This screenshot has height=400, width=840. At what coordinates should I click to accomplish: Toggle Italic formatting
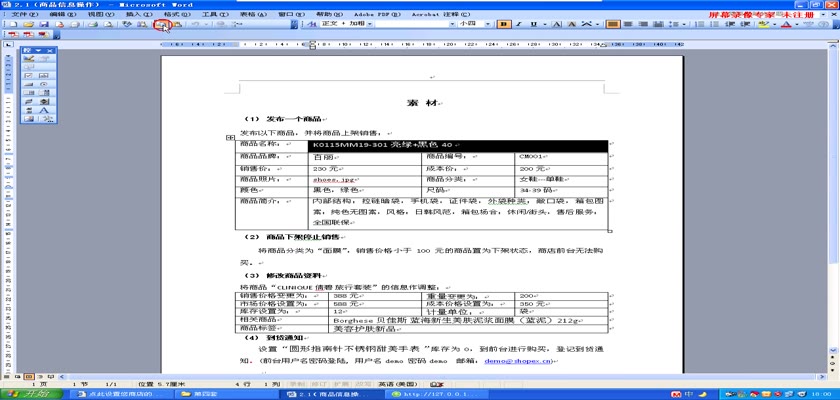[519, 24]
